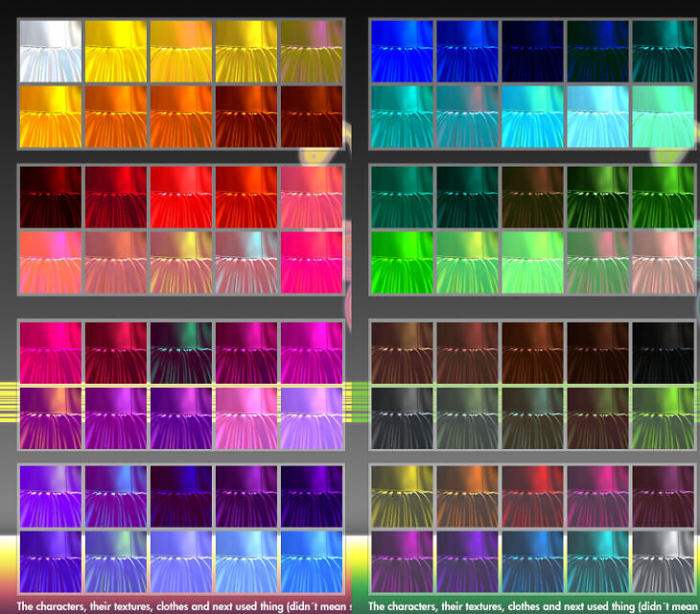700x614 pixels.
Task: Click the pure bright red swatch
Action: pos(180,196)
